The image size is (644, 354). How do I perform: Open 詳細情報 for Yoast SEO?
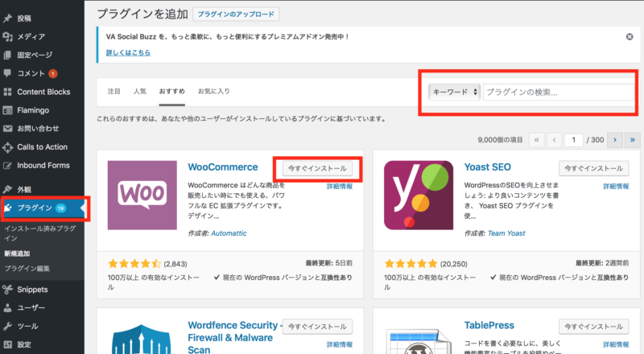click(x=616, y=187)
